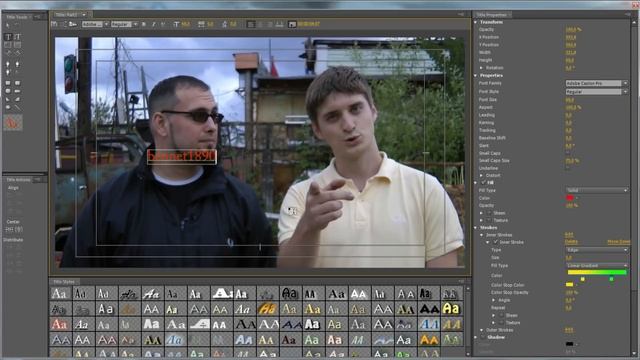Open Font Style dropdown in Title Properties

(x=596, y=92)
